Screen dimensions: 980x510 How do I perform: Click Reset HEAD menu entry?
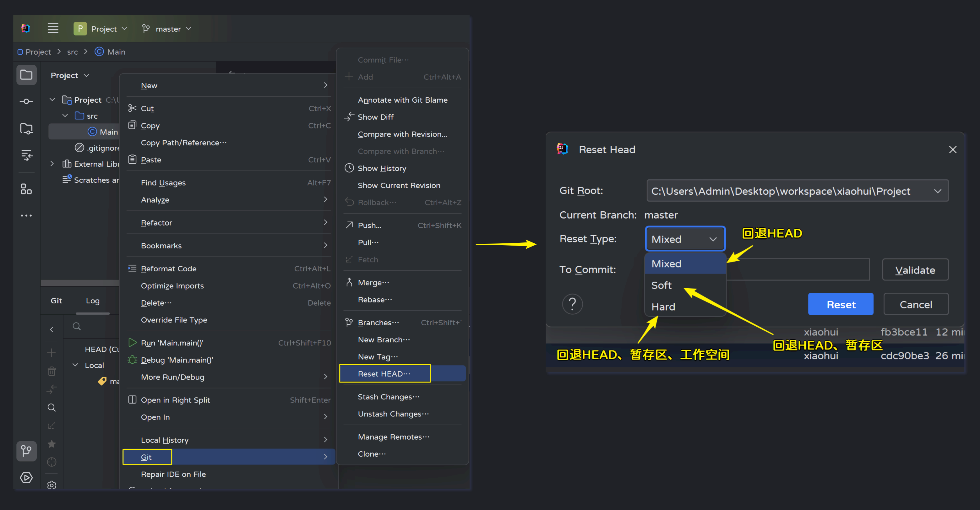click(384, 373)
